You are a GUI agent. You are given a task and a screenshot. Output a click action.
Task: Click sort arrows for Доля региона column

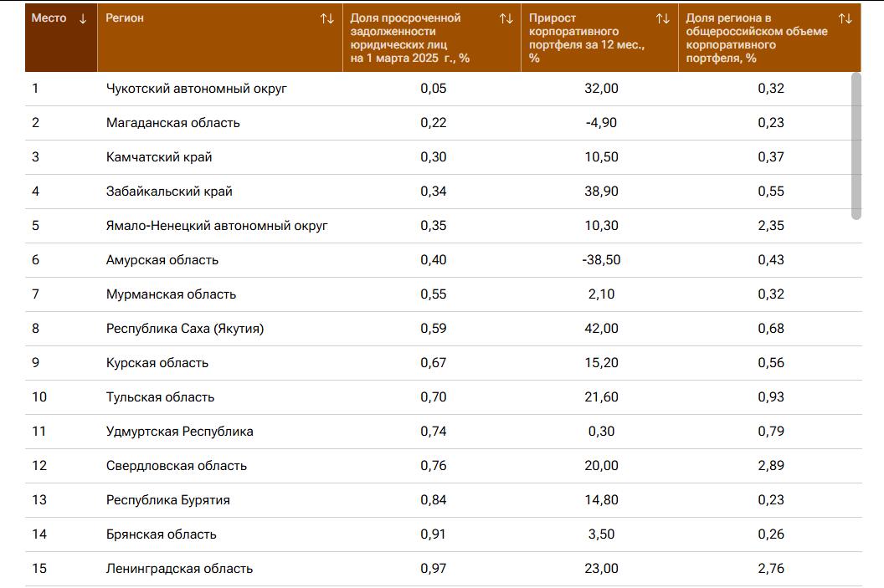coord(845,18)
